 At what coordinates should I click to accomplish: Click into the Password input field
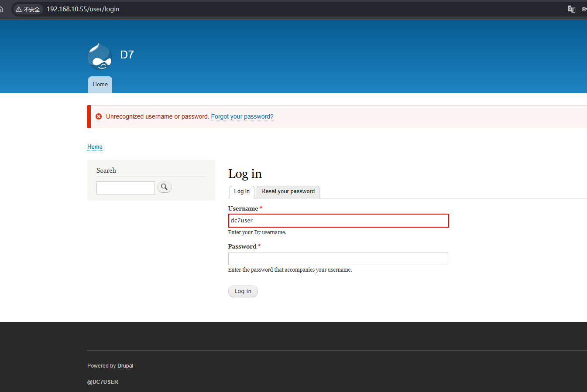coord(338,259)
